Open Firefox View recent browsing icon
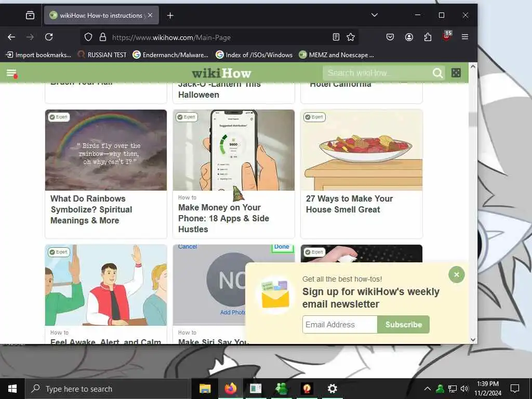 pos(30,15)
